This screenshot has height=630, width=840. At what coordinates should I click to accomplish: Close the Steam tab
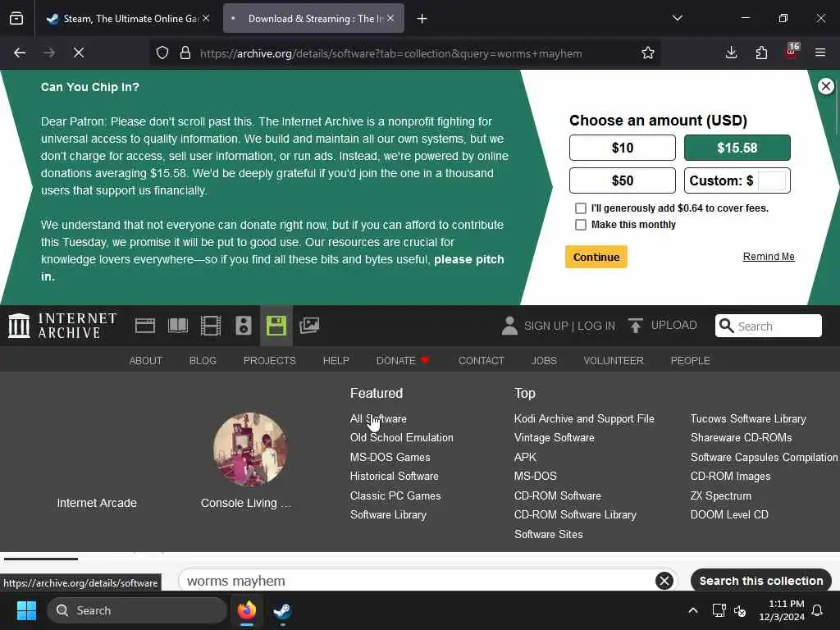click(x=206, y=19)
